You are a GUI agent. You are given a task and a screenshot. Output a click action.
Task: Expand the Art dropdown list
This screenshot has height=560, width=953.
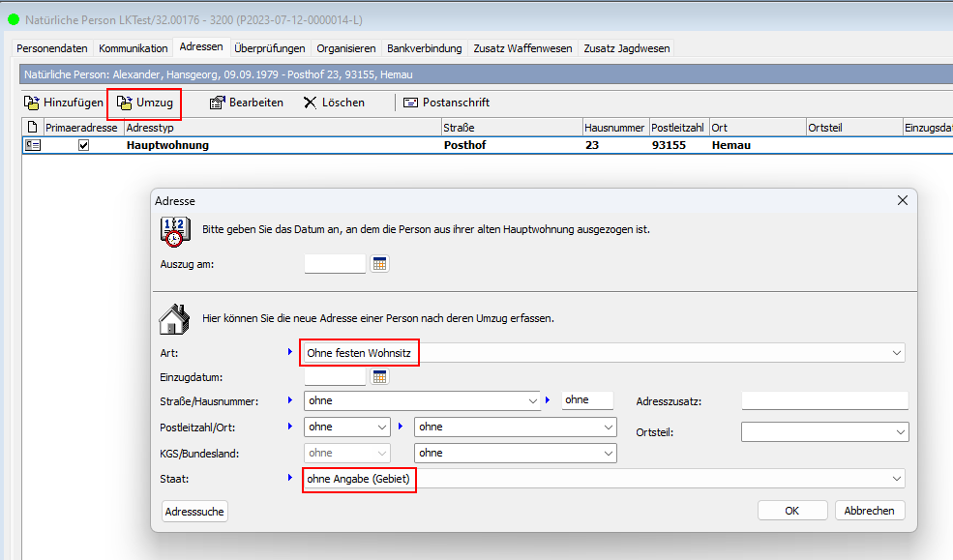coord(896,354)
